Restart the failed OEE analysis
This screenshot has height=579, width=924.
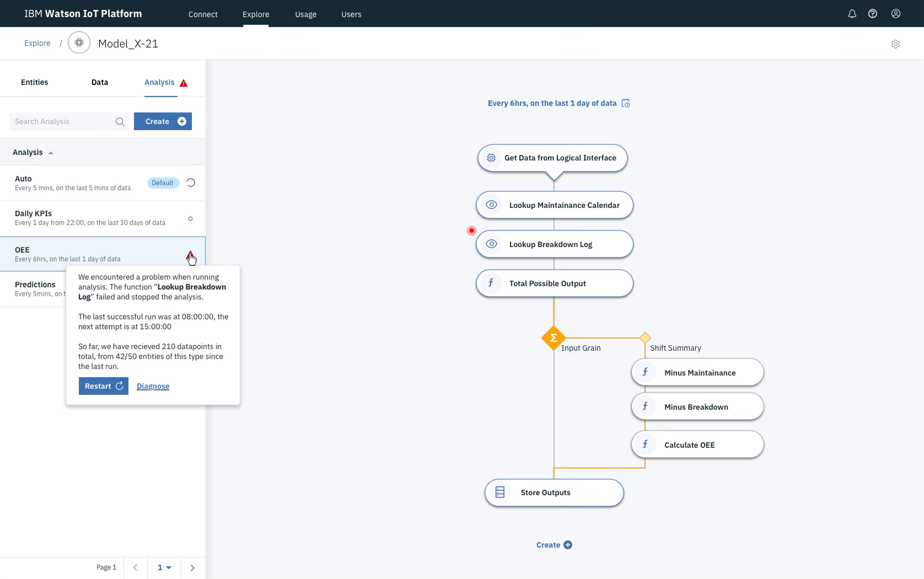[103, 386]
